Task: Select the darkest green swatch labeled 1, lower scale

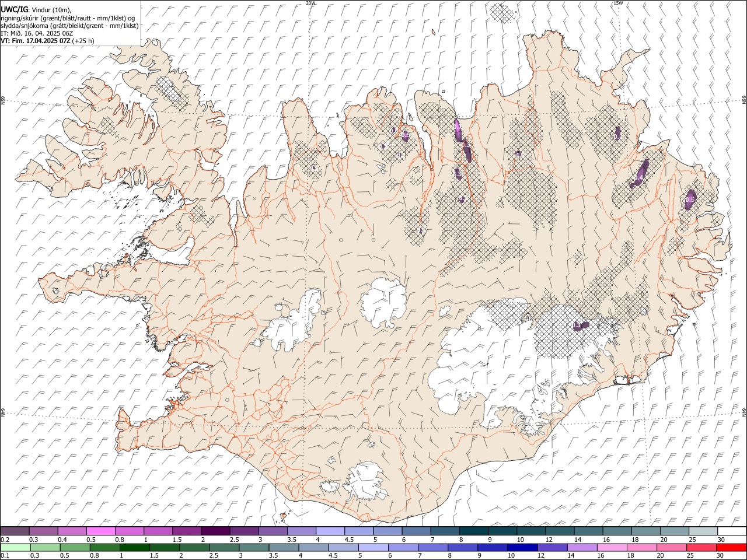Action: [135, 547]
